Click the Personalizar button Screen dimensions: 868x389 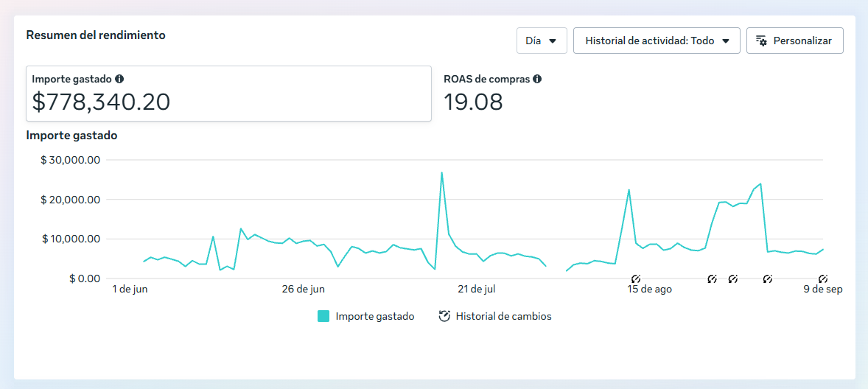795,41
